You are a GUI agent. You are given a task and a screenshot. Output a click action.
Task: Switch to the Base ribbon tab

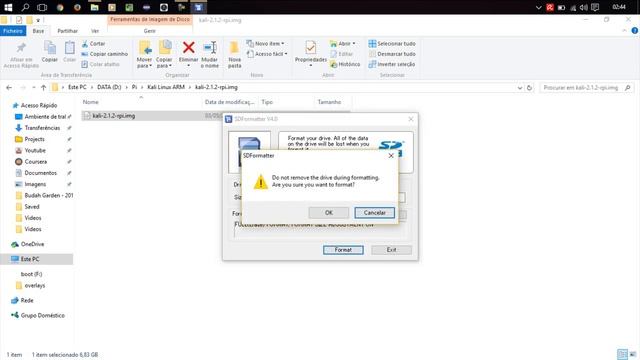click(x=38, y=31)
